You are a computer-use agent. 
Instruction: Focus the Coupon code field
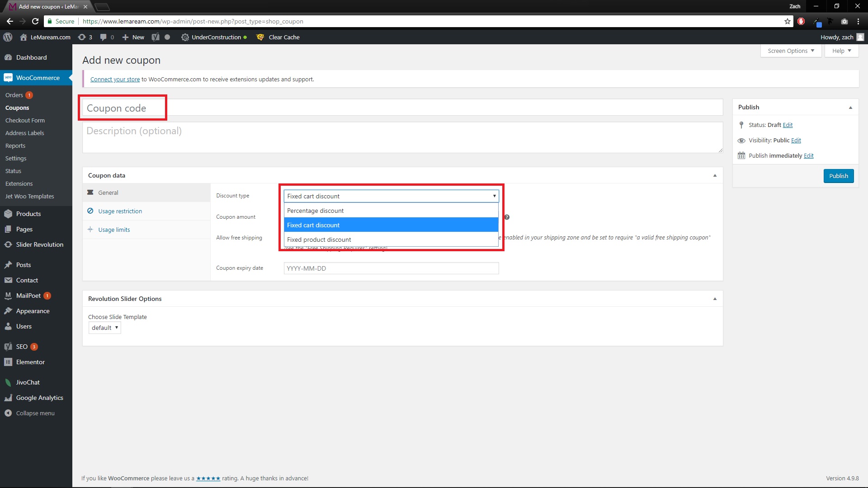pos(402,108)
